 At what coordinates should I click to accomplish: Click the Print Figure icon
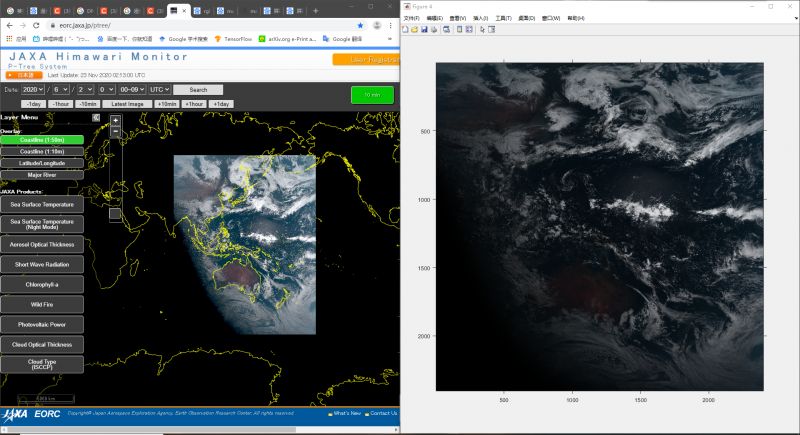point(432,29)
